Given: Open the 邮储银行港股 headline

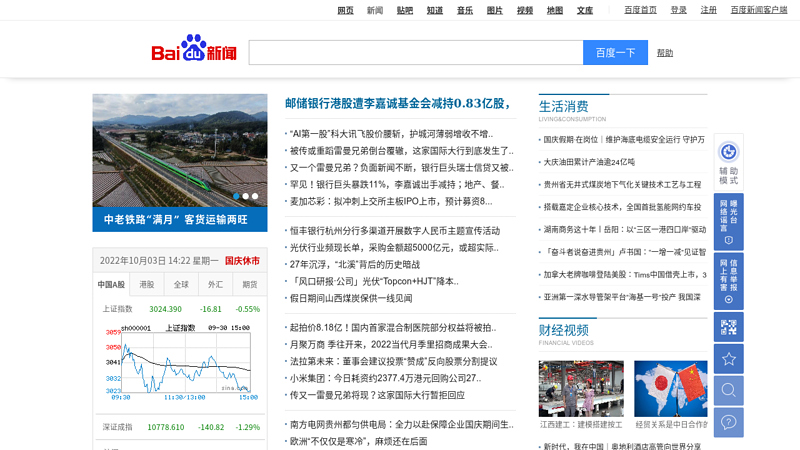Looking at the screenshot, I should [398, 103].
